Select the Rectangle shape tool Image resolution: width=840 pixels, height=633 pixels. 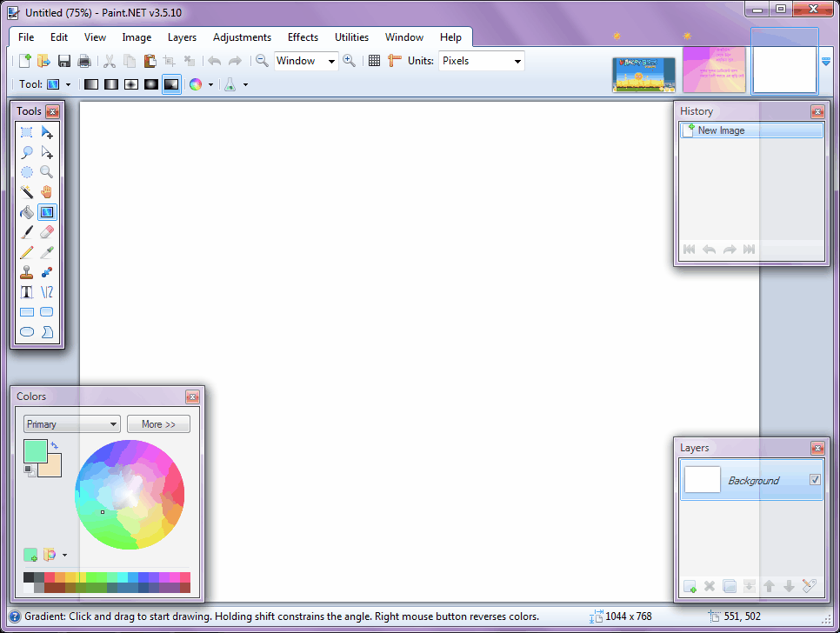[26, 311]
